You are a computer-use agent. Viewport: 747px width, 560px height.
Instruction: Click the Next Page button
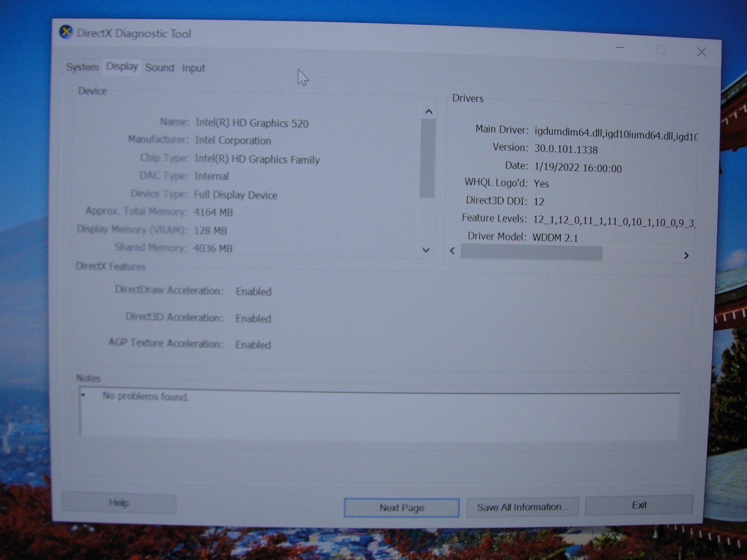402,507
